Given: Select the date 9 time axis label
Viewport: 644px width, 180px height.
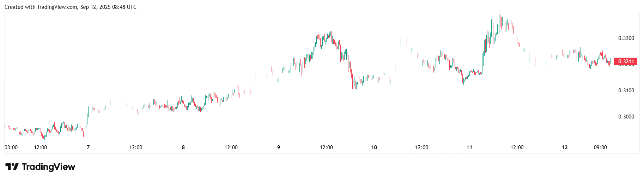Looking at the screenshot, I should (x=279, y=147).
